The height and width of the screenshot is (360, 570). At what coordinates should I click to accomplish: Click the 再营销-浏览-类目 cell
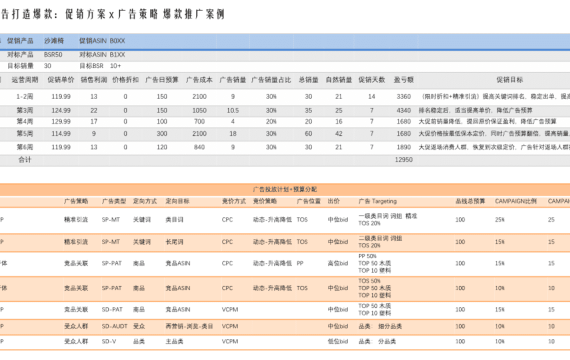189,327
